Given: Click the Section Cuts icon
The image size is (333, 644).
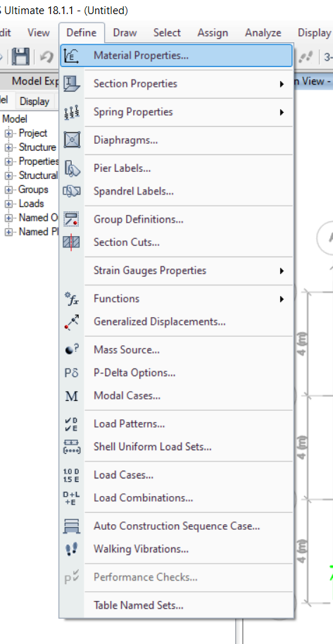Looking at the screenshot, I should pyautogui.click(x=72, y=242).
